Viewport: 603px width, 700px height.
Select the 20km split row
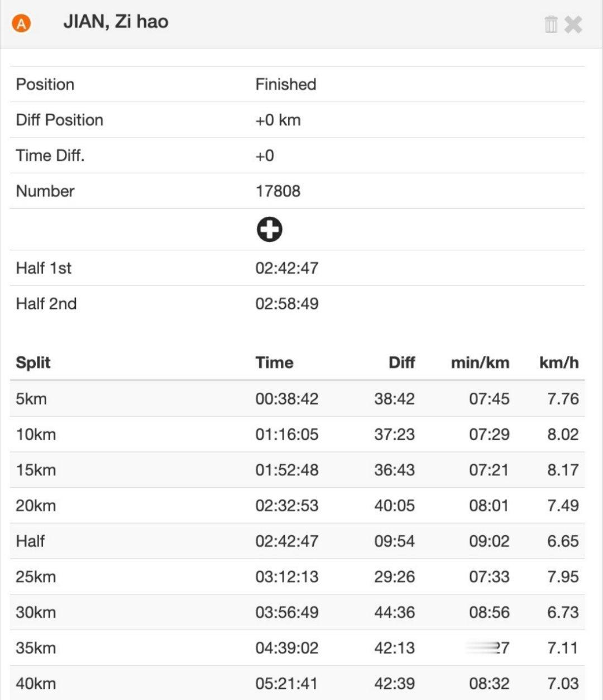[297, 506]
